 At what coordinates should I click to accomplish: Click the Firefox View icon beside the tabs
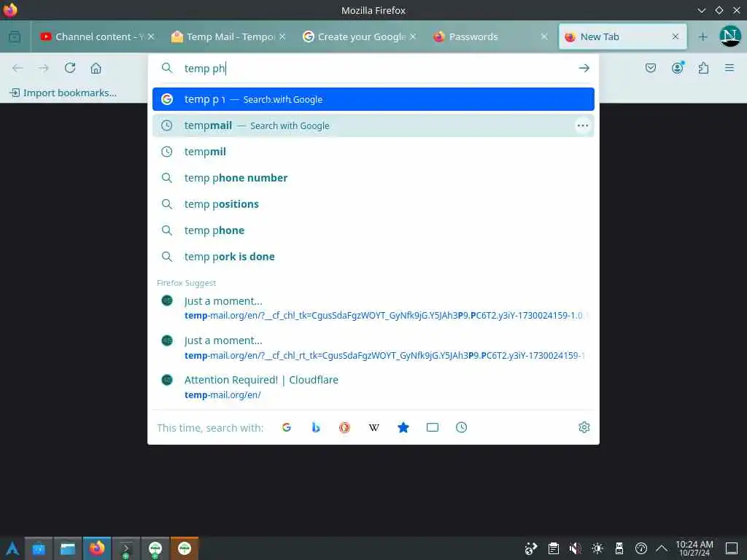15,36
